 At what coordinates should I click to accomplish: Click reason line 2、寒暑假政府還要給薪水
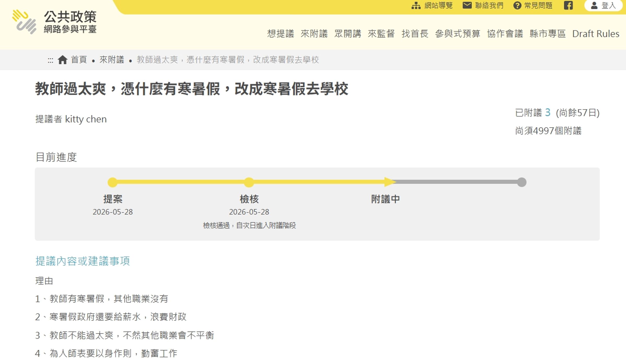[111, 317]
